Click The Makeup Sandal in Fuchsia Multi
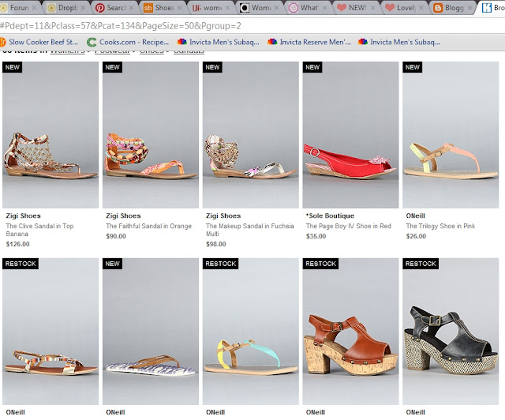Screen dimensions: 505x420 pos(250,230)
